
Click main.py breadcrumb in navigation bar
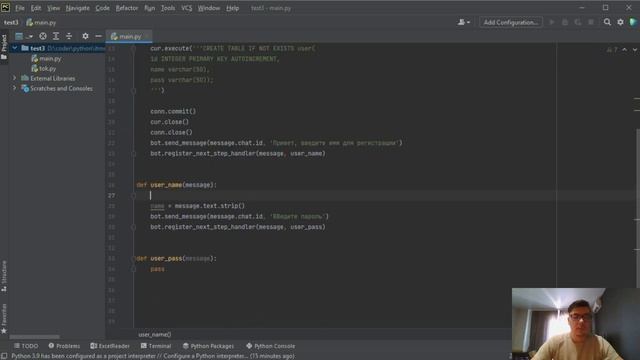tap(42, 22)
